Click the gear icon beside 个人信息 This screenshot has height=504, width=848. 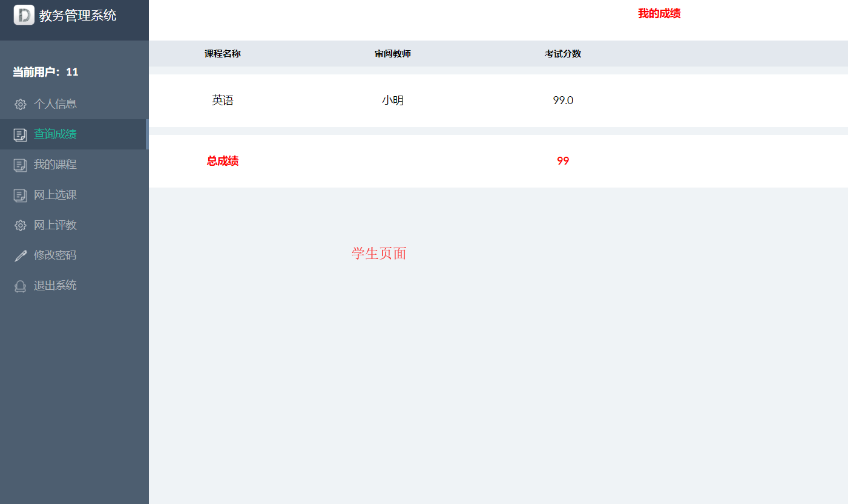click(21, 104)
